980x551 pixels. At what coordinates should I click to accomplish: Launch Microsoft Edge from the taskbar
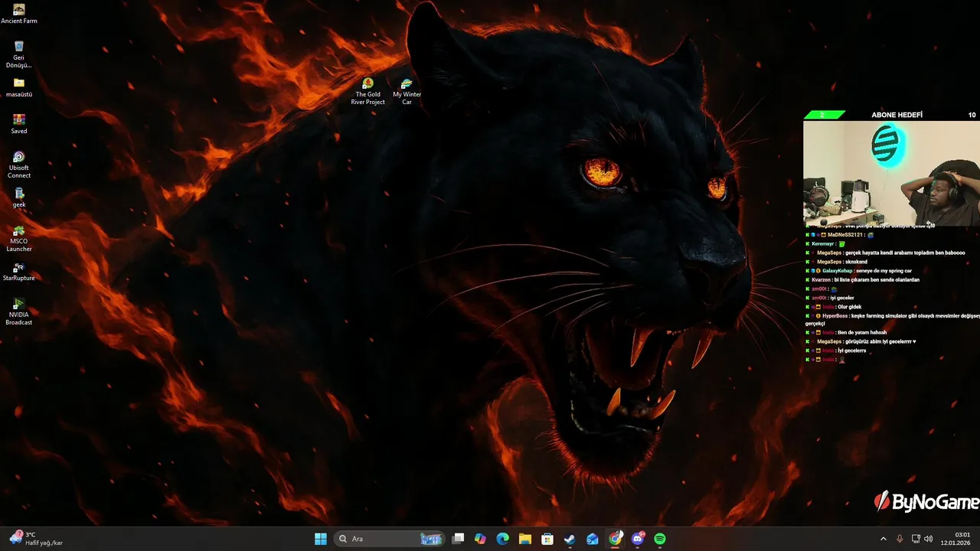click(502, 539)
